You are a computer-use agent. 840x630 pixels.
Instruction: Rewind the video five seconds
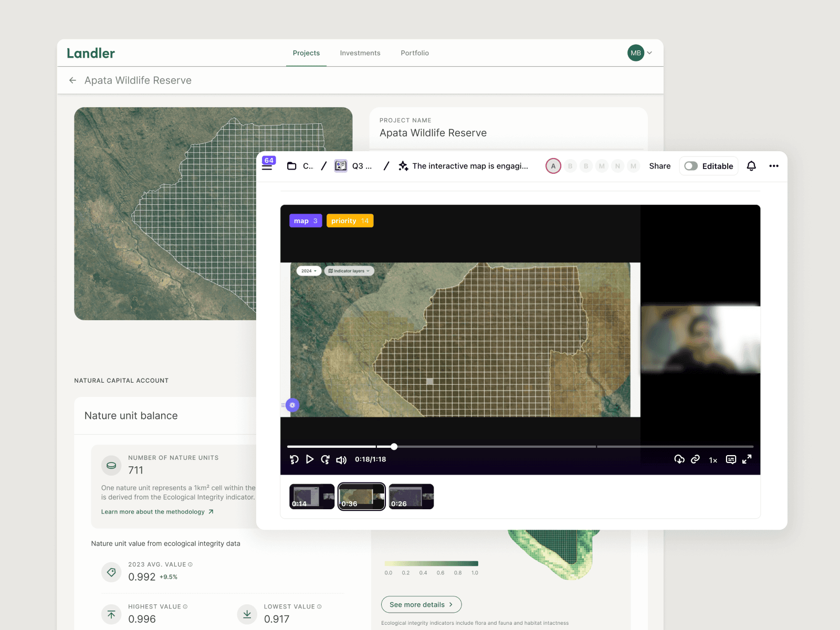(x=294, y=459)
